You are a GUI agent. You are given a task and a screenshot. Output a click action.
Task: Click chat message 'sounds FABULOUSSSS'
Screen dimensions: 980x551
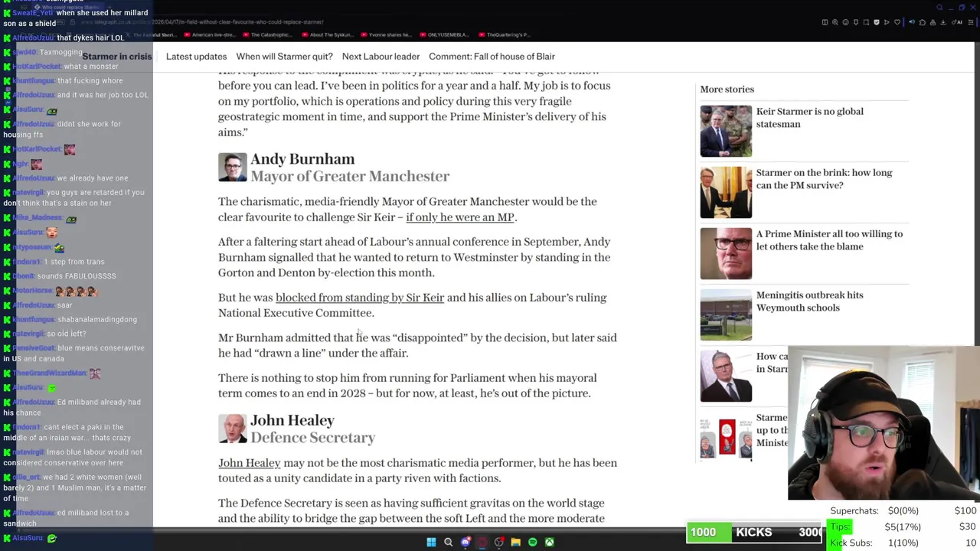[77, 276]
